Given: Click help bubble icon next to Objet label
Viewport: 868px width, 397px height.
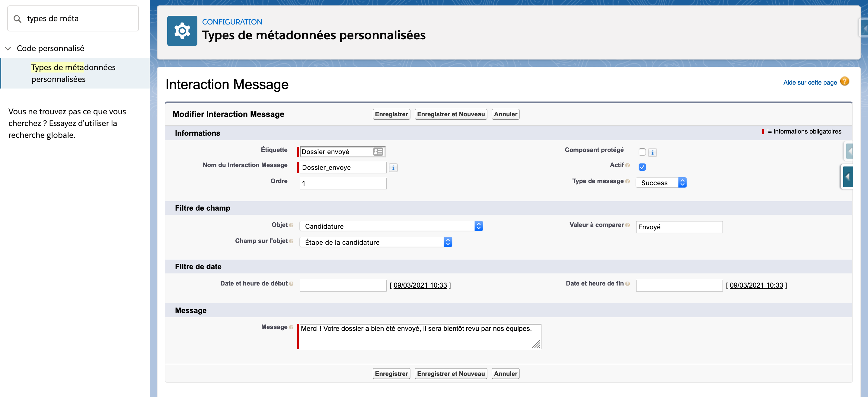Looking at the screenshot, I should pos(291,225).
